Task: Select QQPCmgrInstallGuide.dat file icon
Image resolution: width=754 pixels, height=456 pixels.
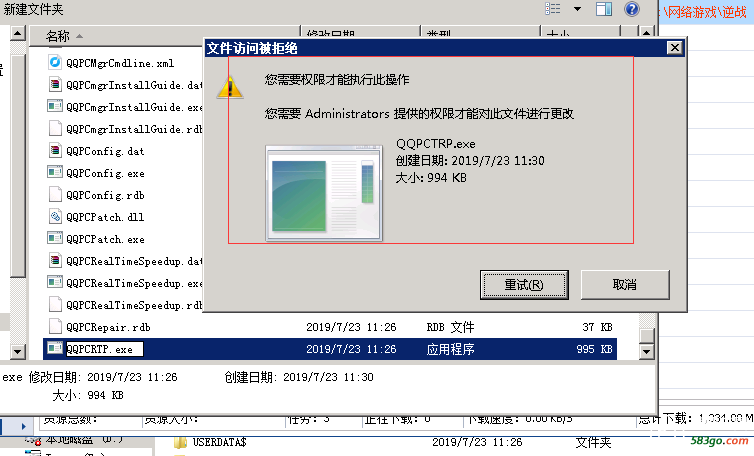Action: pos(55,84)
